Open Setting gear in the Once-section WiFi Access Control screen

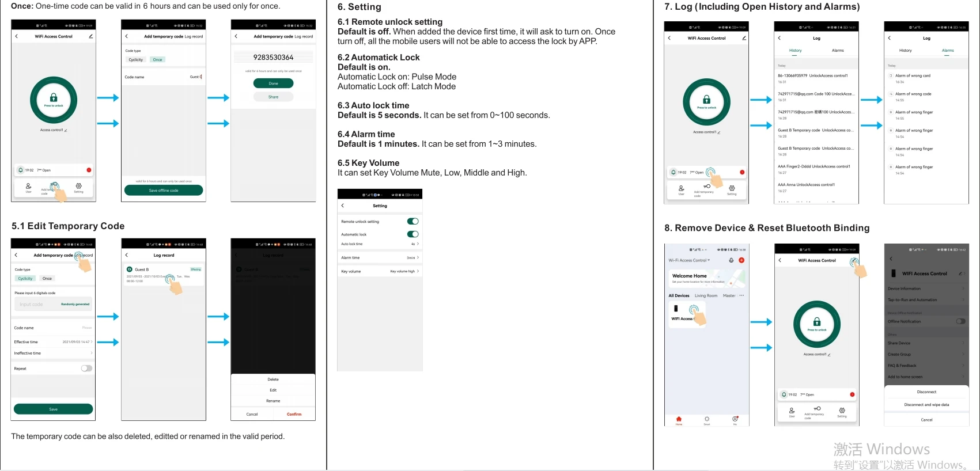pyautogui.click(x=78, y=187)
